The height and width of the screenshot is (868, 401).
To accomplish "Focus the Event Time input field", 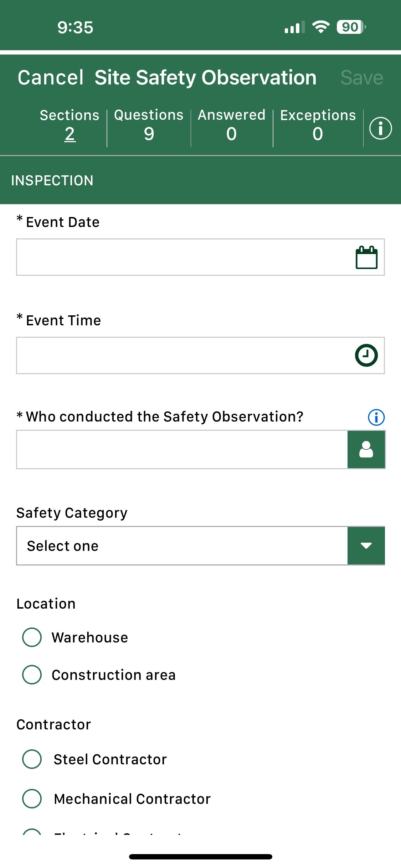I will point(182,355).
